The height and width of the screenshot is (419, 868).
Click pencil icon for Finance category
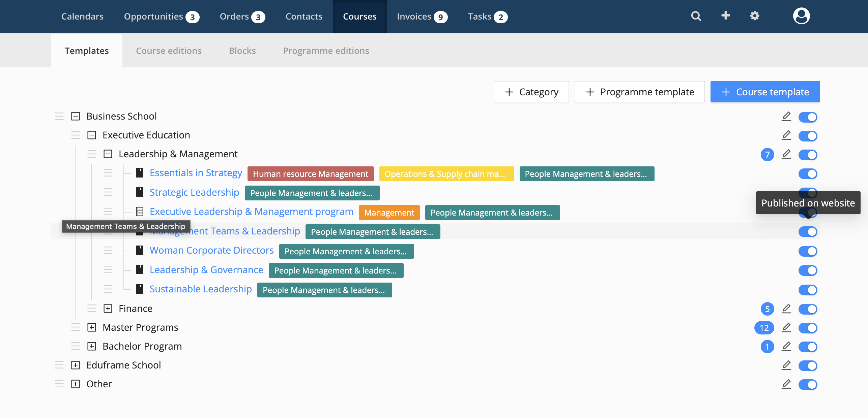click(786, 309)
